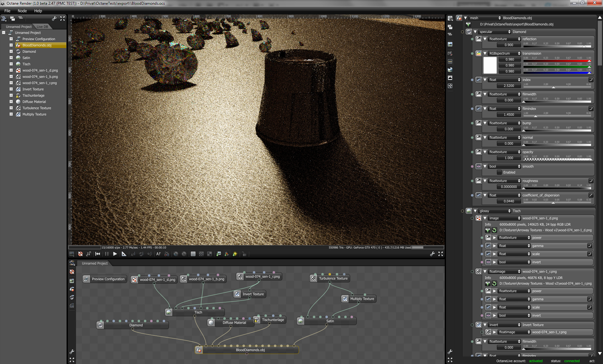
Task: Toggle logarithmic curve button for index
Action: (590, 80)
